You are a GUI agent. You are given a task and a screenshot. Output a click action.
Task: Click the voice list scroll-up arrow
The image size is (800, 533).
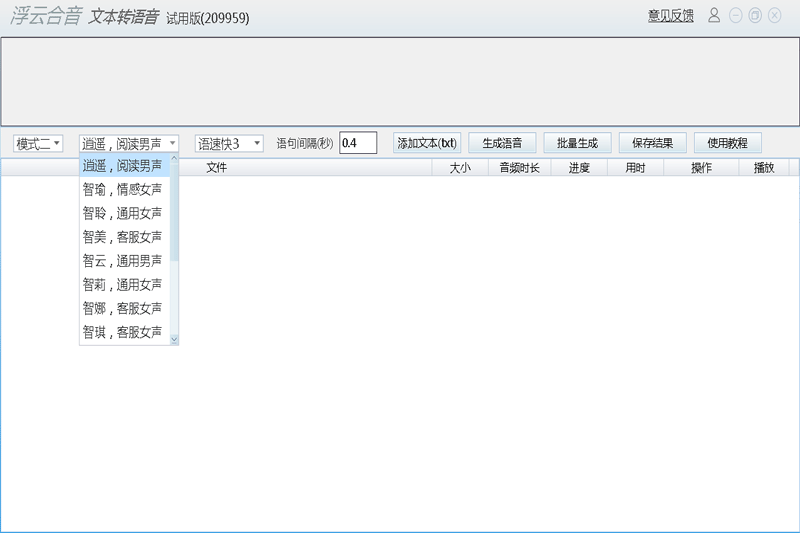174,159
